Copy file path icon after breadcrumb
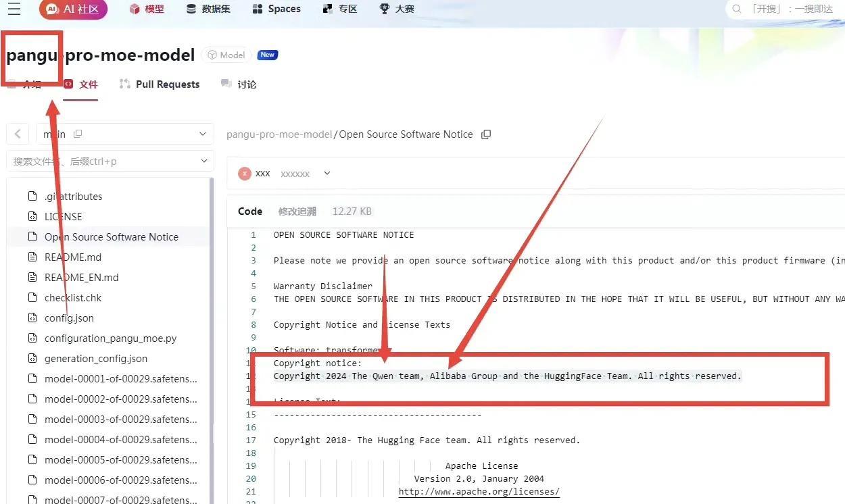 [485, 134]
